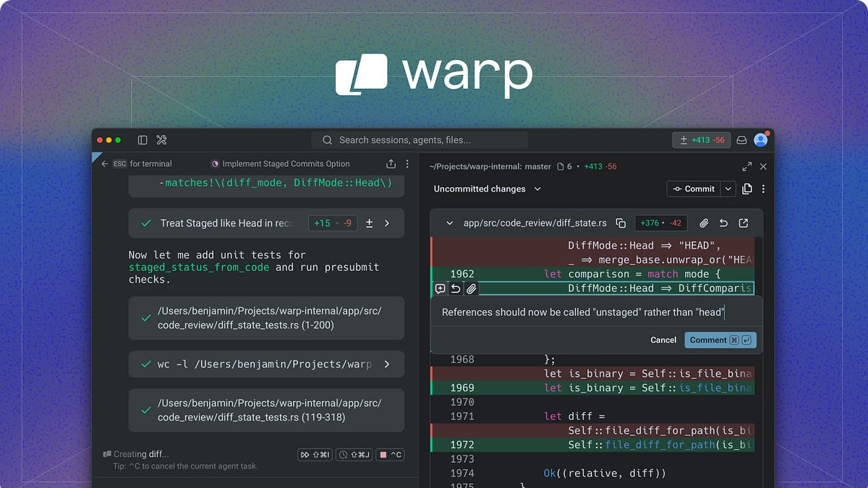Open the Commit options dropdown arrow

(728, 189)
